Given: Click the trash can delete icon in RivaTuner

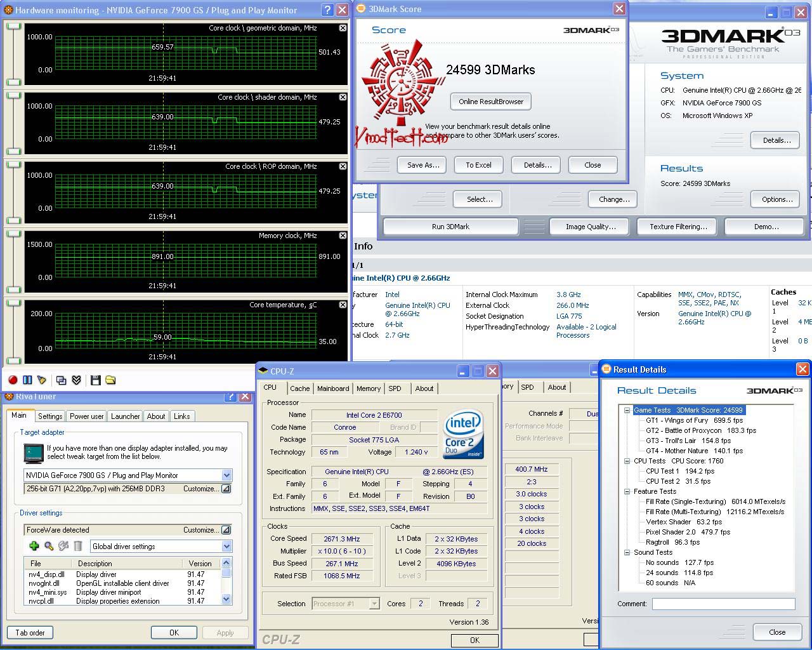Looking at the screenshot, I should [78, 546].
